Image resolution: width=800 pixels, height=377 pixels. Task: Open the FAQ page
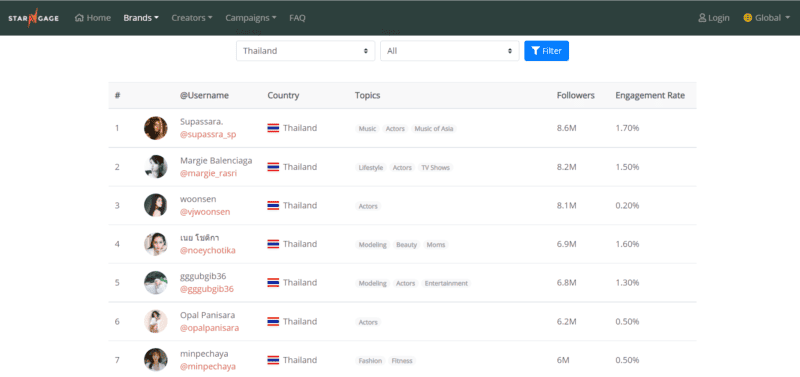[x=297, y=18]
